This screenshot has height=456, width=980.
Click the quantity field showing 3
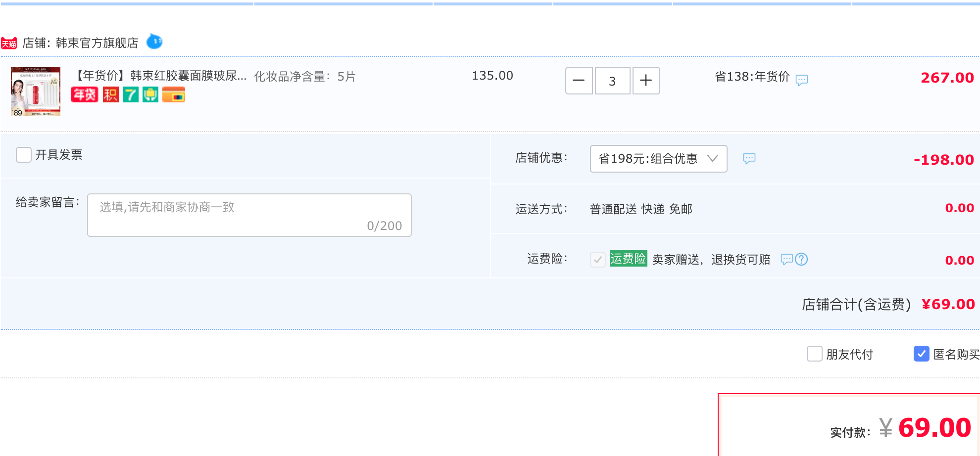(612, 81)
